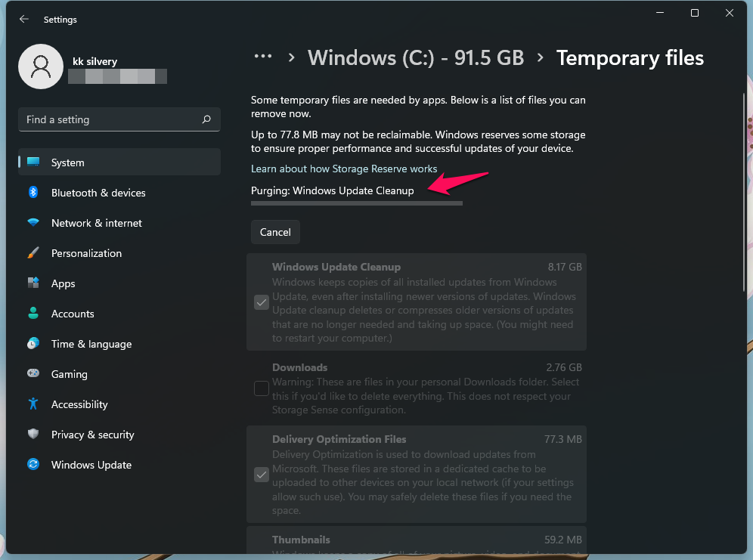This screenshot has width=753, height=560.
Task: Uncheck Delivery Optimization Files checkbox
Action: pyautogui.click(x=262, y=475)
